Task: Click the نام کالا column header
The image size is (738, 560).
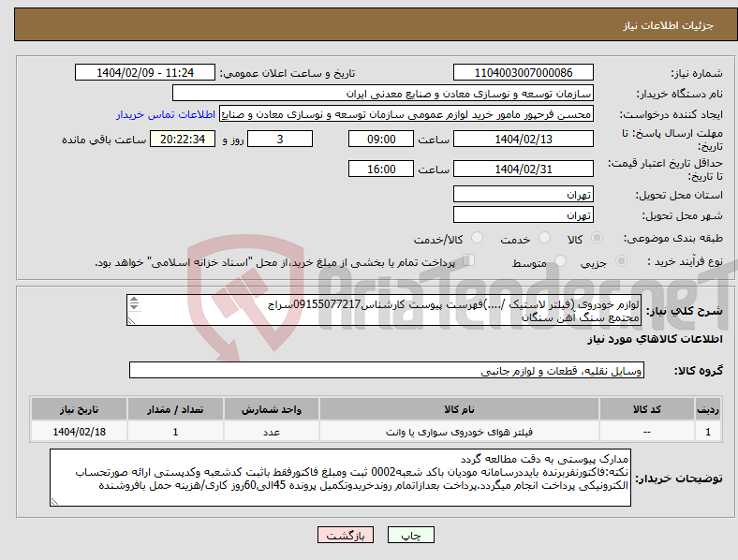Action: (459, 409)
